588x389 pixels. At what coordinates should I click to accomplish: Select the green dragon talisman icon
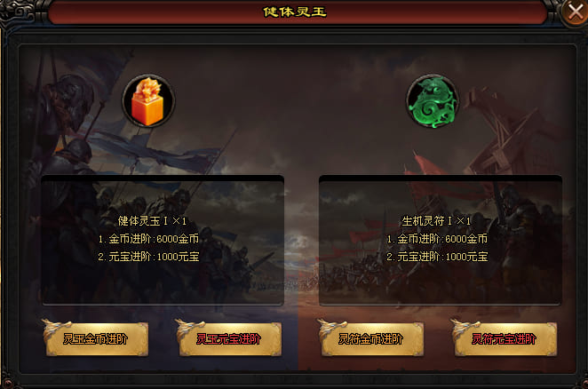(x=433, y=101)
